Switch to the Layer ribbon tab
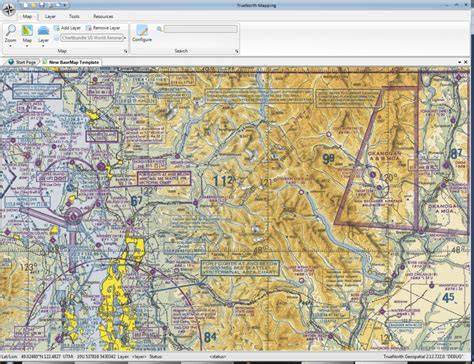Viewport: 474px width, 364px height. [x=50, y=16]
